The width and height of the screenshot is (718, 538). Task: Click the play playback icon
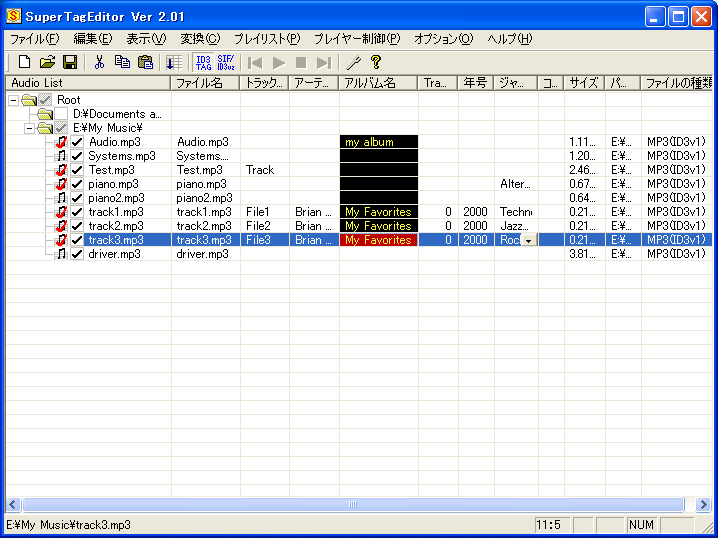(x=278, y=62)
